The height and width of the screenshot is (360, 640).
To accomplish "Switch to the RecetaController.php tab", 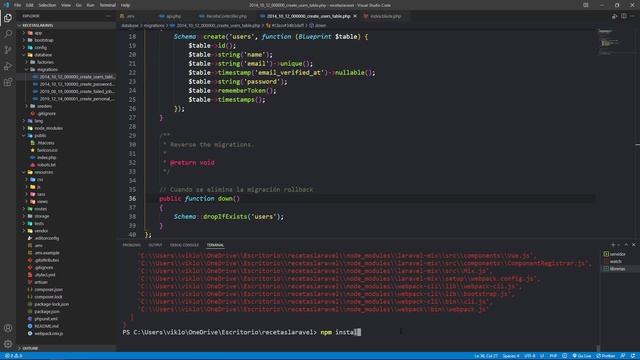I will point(227,16).
